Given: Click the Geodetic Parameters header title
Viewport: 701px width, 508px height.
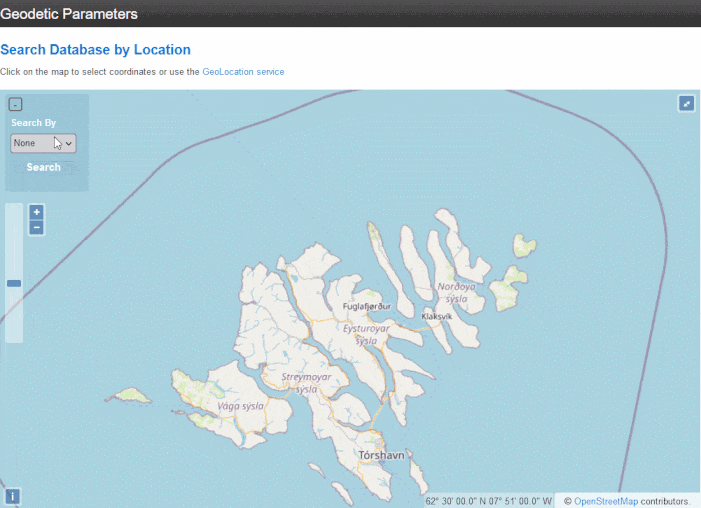Looking at the screenshot, I should pyautogui.click(x=69, y=14).
